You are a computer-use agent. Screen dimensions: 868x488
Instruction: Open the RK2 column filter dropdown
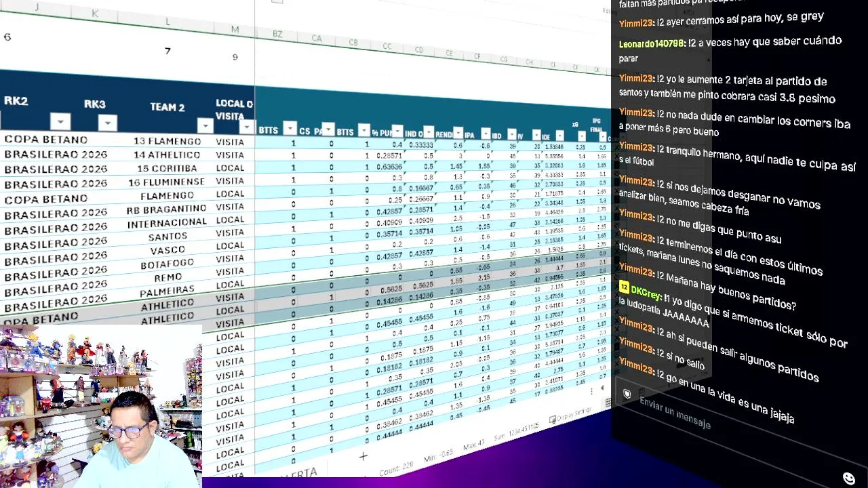(x=60, y=122)
